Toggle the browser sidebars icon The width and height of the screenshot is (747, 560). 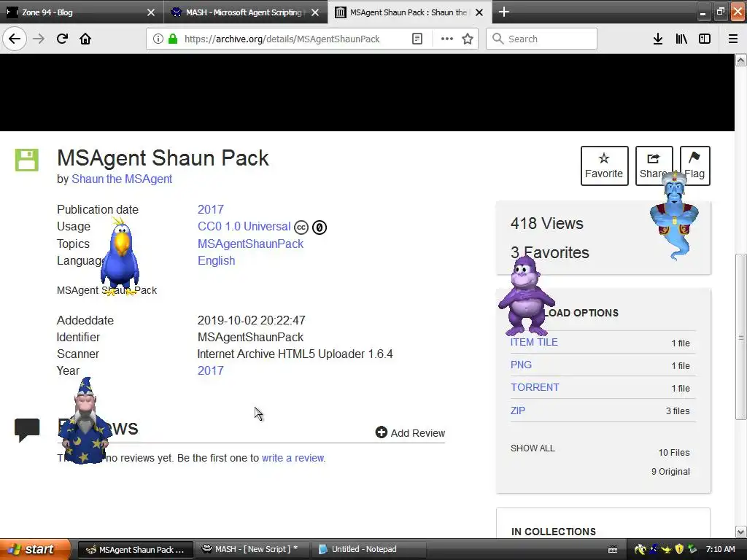click(x=705, y=39)
